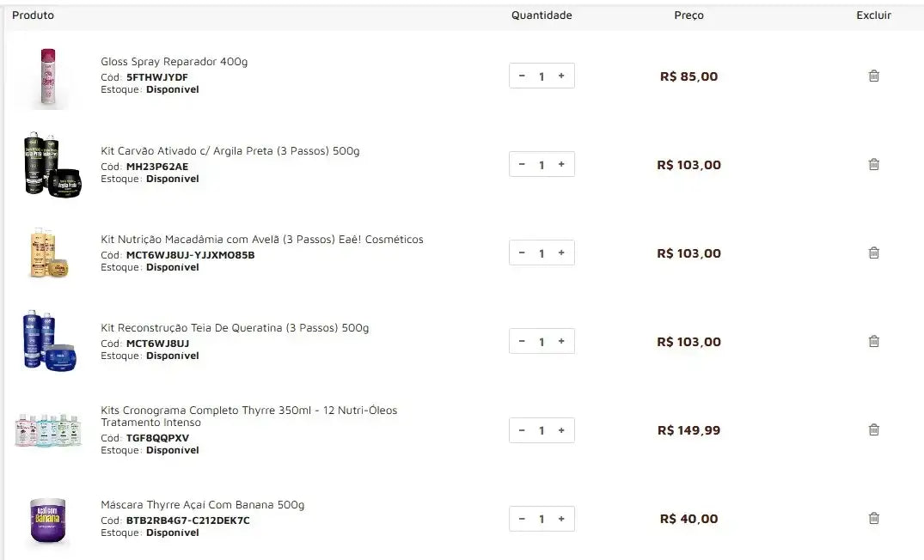Open Gloss Spray Reparador 400g product link
The width and height of the screenshot is (924, 560).
tap(174, 62)
